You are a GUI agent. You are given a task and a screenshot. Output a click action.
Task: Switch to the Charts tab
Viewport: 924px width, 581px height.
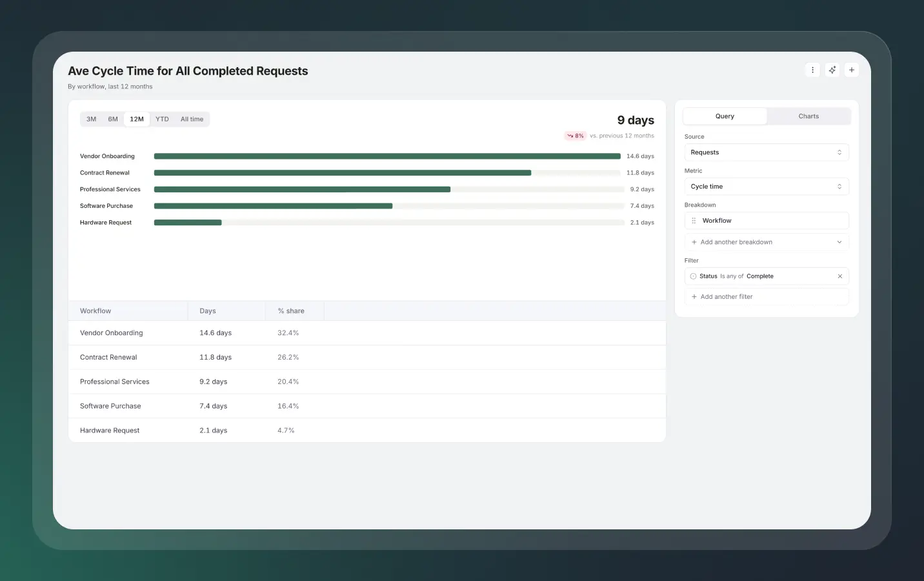pos(808,116)
